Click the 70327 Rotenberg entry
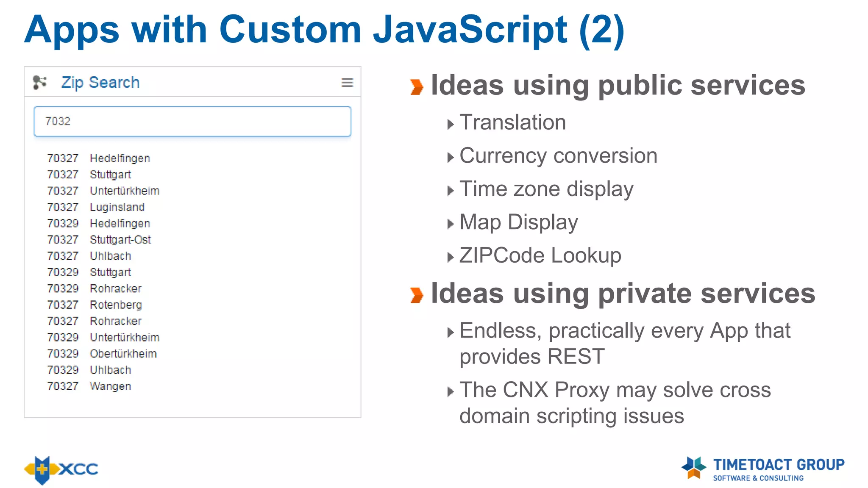This screenshot has height=488, width=868. [x=95, y=305]
